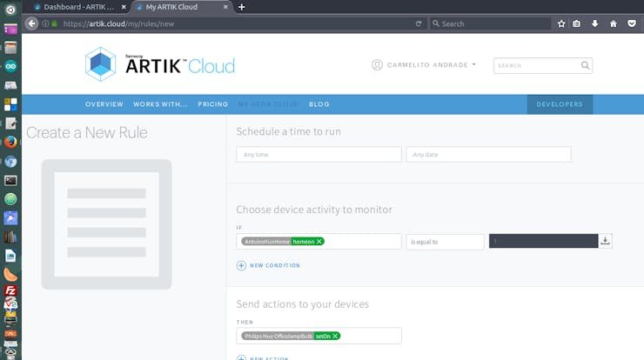Click the New Condition link
644x360 pixels.
tap(275, 265)
